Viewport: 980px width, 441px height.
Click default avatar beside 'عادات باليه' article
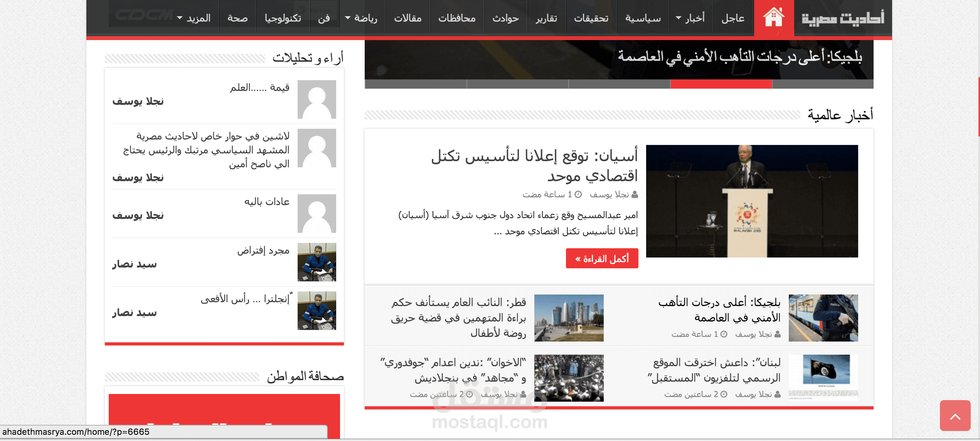pyautogui.click(x=317, y=214)
